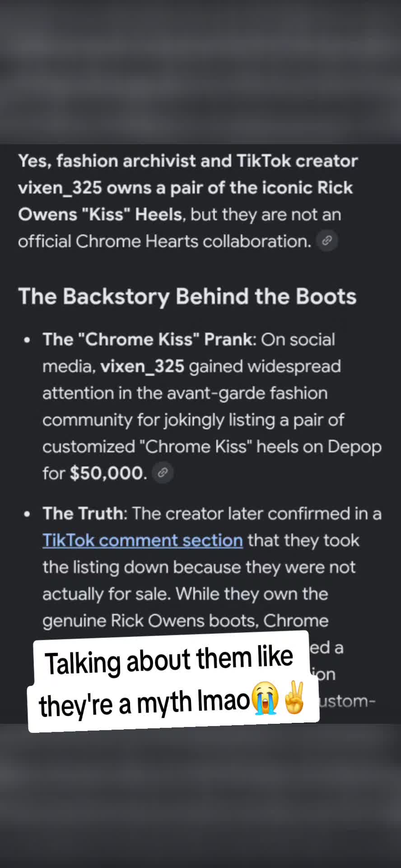Tap the peace sign emoji in caption
Viewport: 401px width, 868px height.
point(294,698)
